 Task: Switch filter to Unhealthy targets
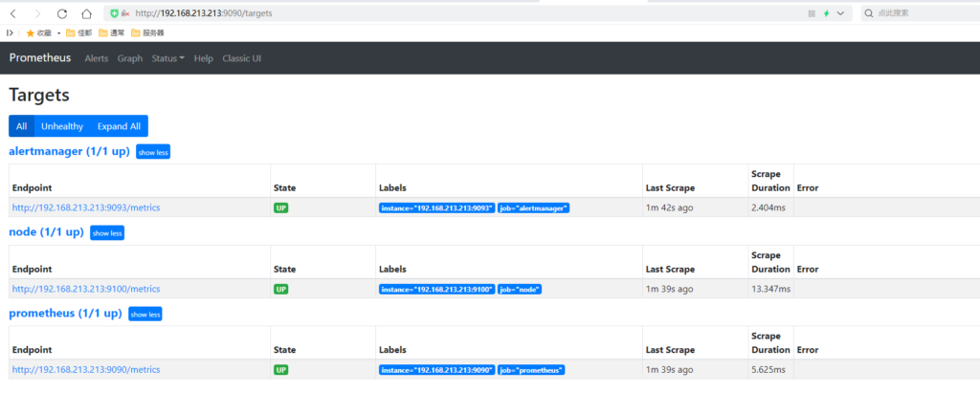click(x=62, y=126)
